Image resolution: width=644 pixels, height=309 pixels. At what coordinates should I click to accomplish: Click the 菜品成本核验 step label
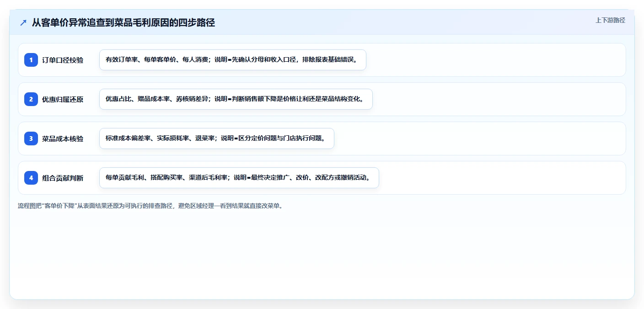[x=63, y=139]
